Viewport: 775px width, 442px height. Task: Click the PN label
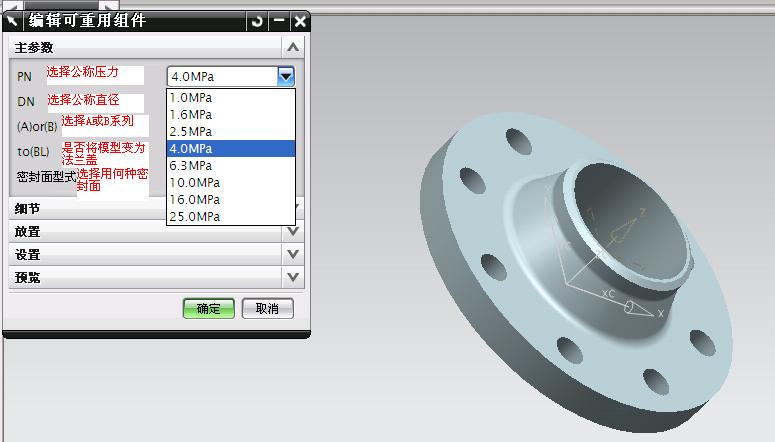click(24, 77)
